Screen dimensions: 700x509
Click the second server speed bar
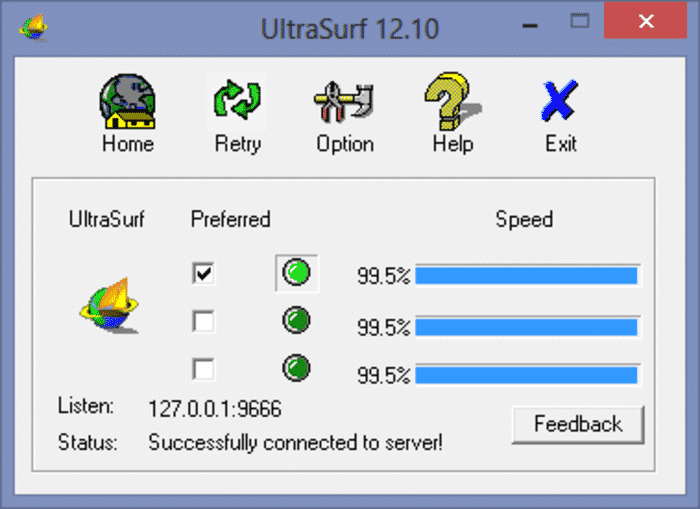pos(526,326)
